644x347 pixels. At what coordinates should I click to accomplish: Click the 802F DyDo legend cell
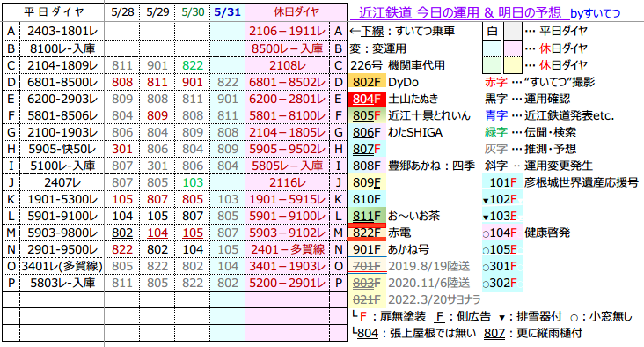(x=367, y=82)
